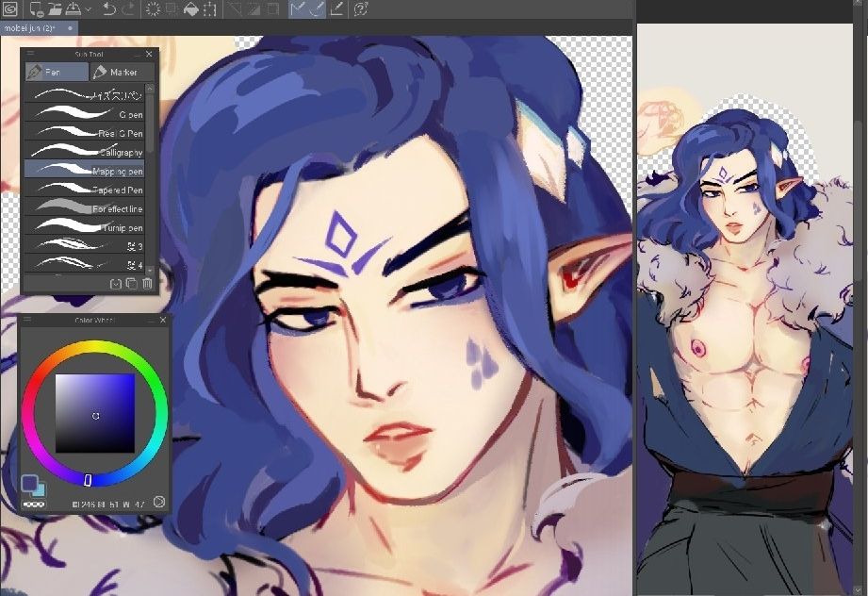Duplicate the selected sub tool

(x=131, y=284)
